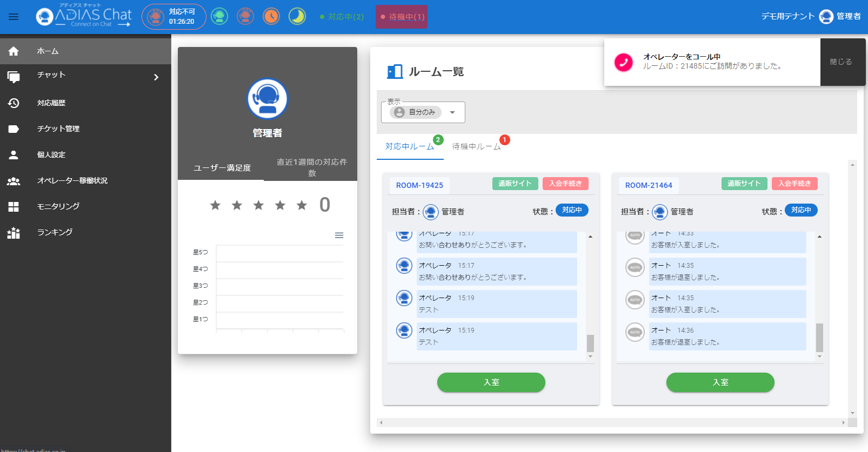Open オペレーター稼働状況 group icon
868x452 pixels.
[14, 180]
